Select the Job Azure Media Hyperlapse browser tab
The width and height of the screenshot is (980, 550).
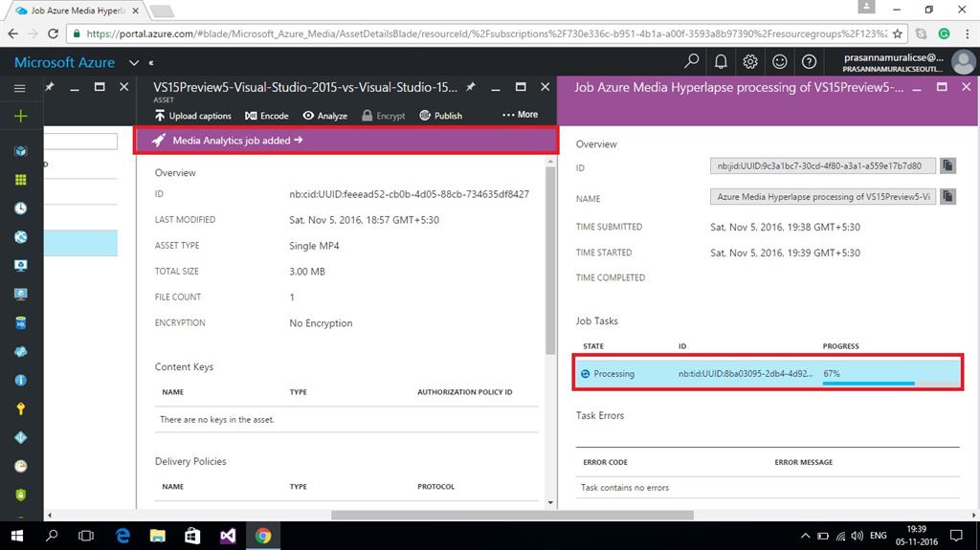coord(77,11)
